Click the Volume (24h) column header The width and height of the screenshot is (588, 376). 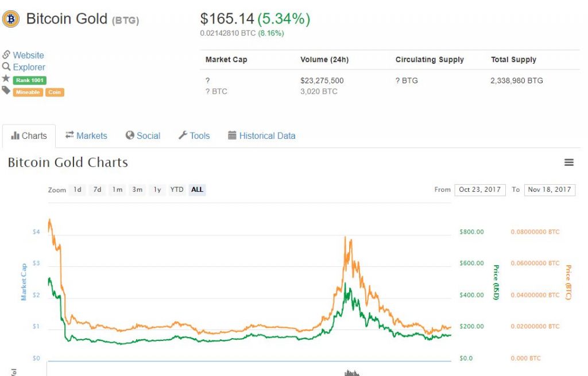[324, 60]
